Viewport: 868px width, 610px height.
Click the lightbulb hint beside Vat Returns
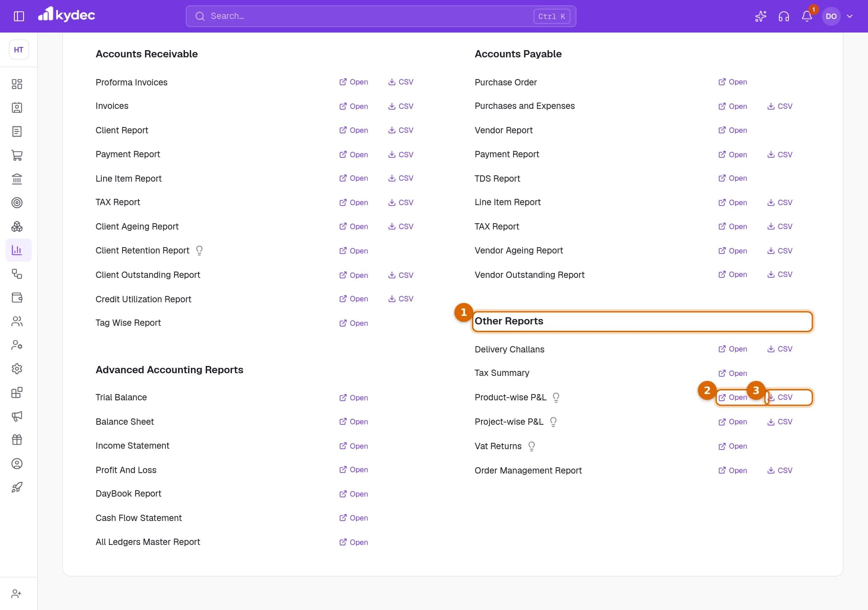pyautogui.click(x=532, y=446)
